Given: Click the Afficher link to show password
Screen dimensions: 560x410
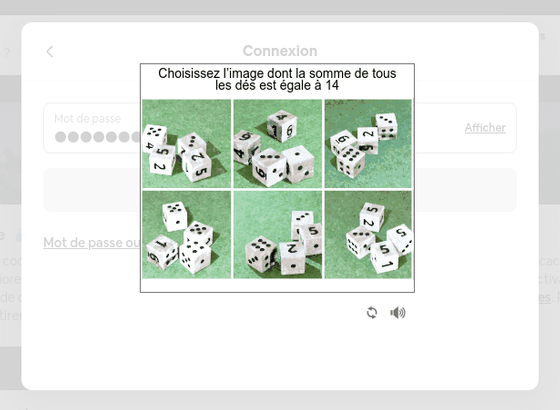Looking at the screenshot, I should pyautogui.click(x=485, y=128).
